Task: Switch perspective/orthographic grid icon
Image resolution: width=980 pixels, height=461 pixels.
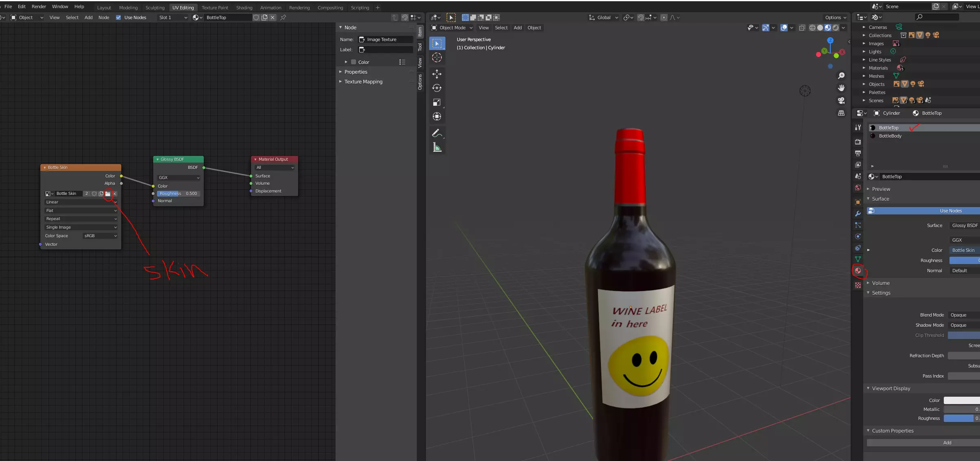Action: [x=841, y=113]
